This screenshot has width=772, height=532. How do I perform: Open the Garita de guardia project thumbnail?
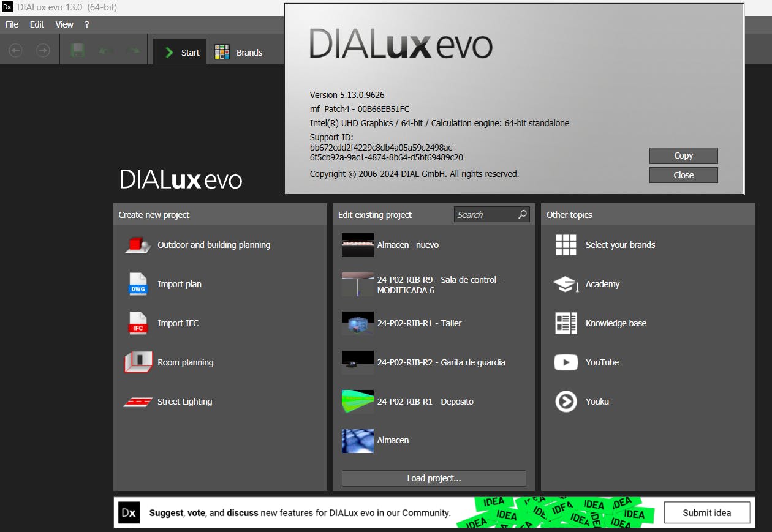point(358,362)
